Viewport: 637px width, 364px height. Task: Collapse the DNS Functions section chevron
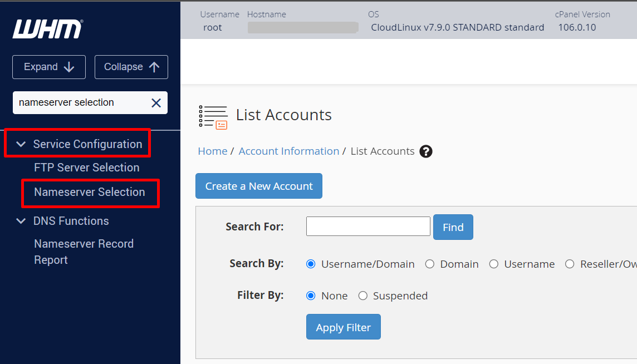pyautogui.click(x=21, y=221)
